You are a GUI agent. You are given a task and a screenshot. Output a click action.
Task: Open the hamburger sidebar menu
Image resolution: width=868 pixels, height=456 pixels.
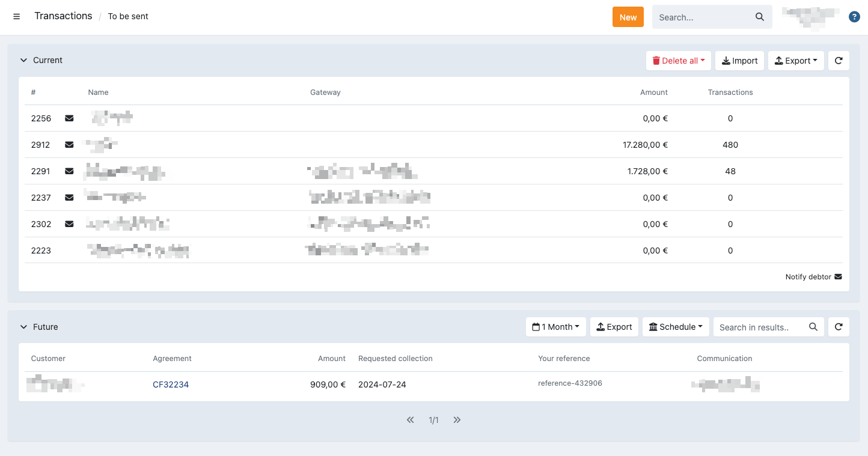[17, 17]
